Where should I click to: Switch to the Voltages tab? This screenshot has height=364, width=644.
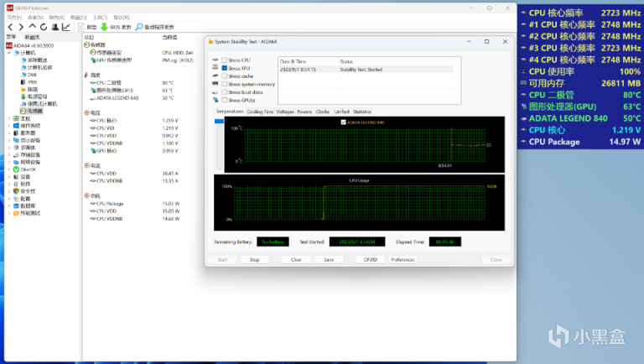(285, 112)
